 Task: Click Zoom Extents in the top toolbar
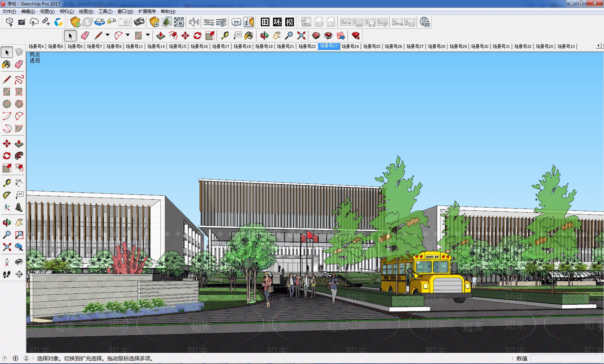point(301,35)
